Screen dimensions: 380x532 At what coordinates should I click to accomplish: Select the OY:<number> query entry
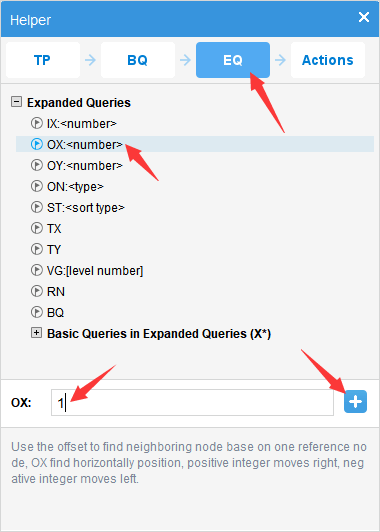[x=85, y=166]
